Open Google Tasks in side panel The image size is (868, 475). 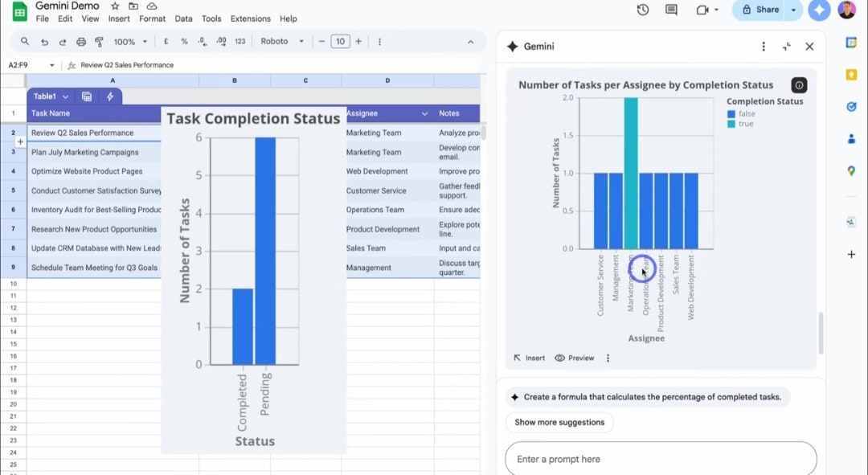coord(851,107)
